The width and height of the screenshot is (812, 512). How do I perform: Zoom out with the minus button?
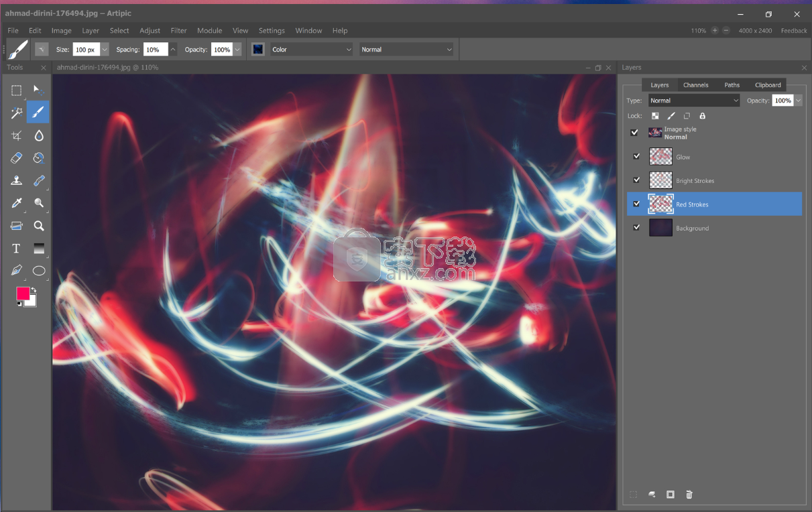[726, 30]
